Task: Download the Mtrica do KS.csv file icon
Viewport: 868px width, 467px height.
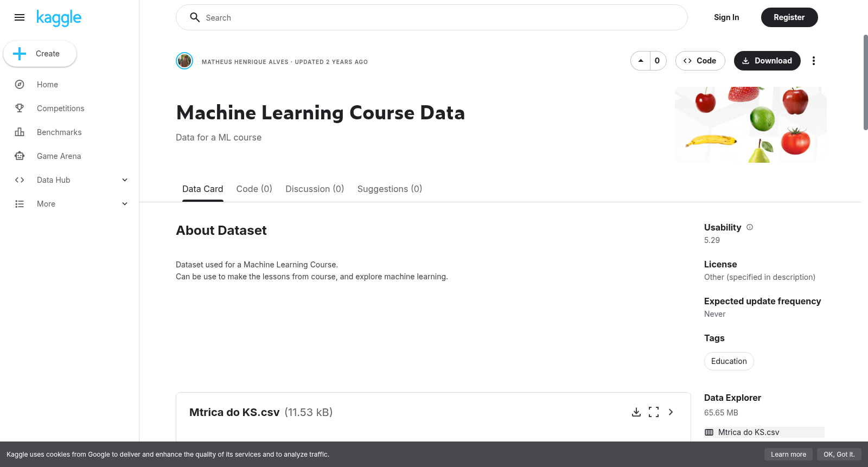Action: click(636, 412)
